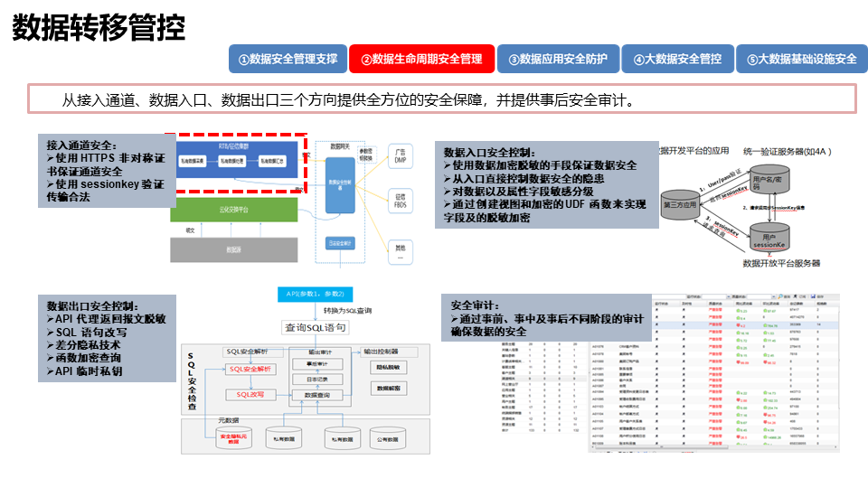
Task: Select the red 安全隐私元数据 cylinder
Action: [x=233, y=438]
